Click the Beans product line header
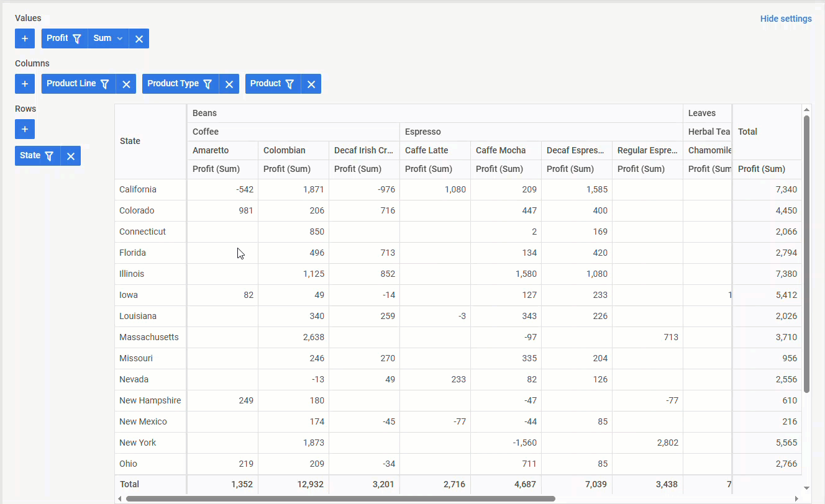 point(434,114)
